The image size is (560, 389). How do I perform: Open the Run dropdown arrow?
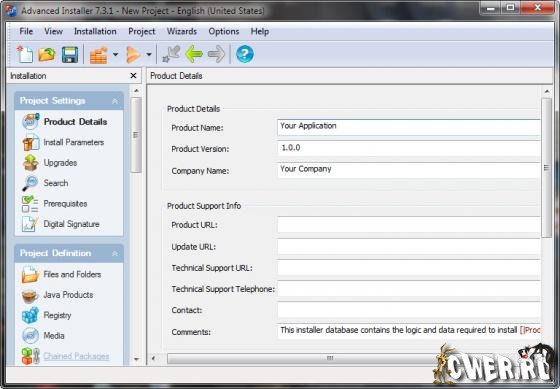(x=149, y=55)
